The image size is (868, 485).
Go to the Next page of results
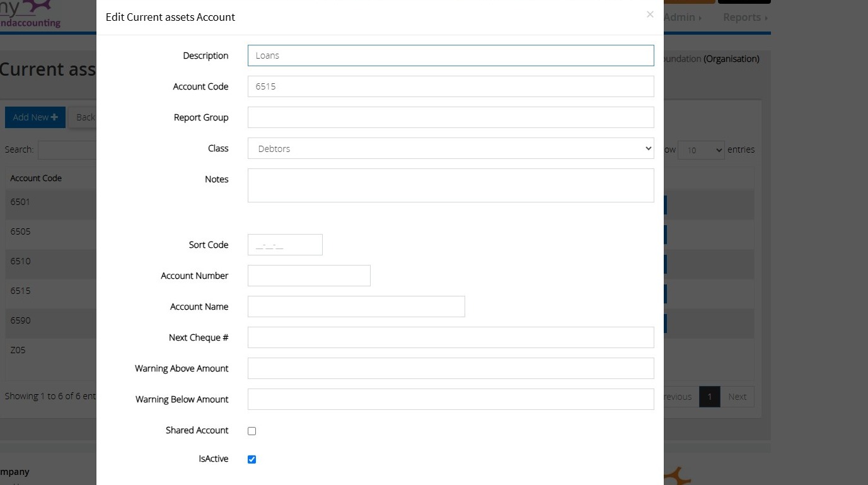tap(737, 397)
